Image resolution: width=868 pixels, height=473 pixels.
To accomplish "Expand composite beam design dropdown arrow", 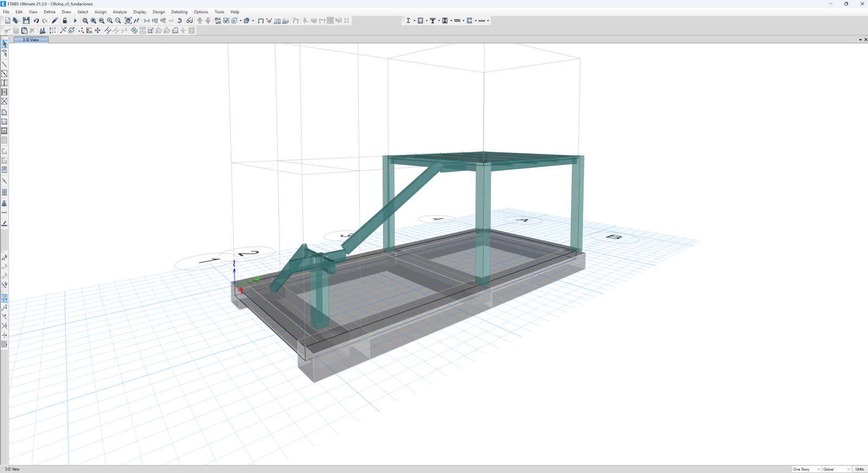I will 439,21.
